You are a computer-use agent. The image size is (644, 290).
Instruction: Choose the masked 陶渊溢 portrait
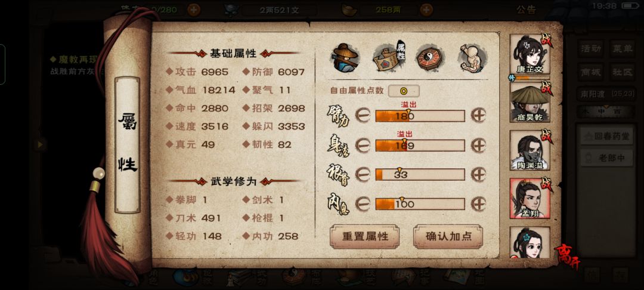[530, 150]
